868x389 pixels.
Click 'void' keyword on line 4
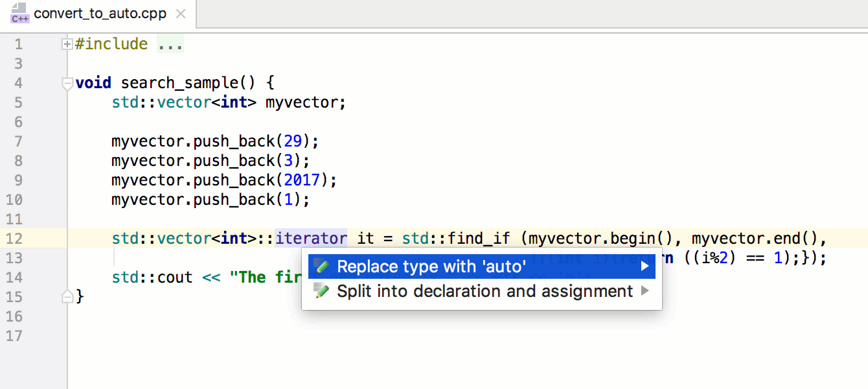(93, 83)
